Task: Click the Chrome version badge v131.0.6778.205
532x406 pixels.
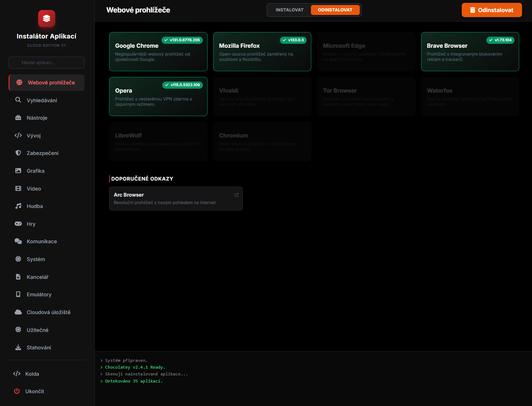Action: pos(182,40)
